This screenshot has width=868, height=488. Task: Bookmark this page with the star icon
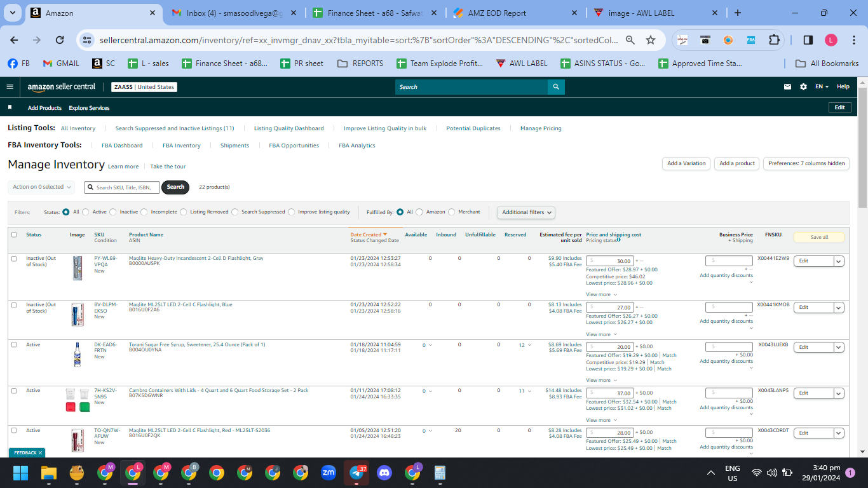(x=651, y=40)
